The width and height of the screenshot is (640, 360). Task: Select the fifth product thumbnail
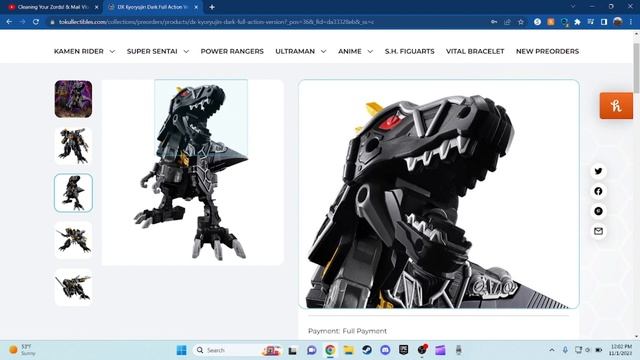[73, 287]
